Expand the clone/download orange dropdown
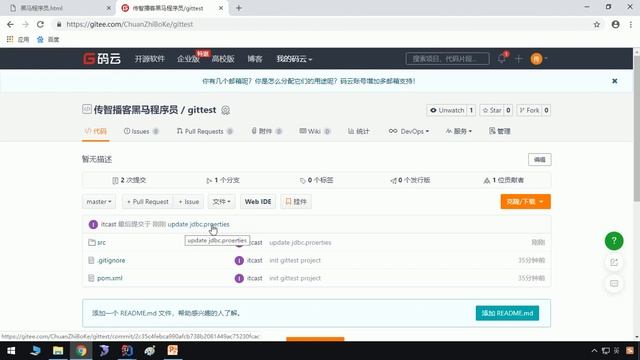Screen dimensions: 640x360 pos(525,202)
